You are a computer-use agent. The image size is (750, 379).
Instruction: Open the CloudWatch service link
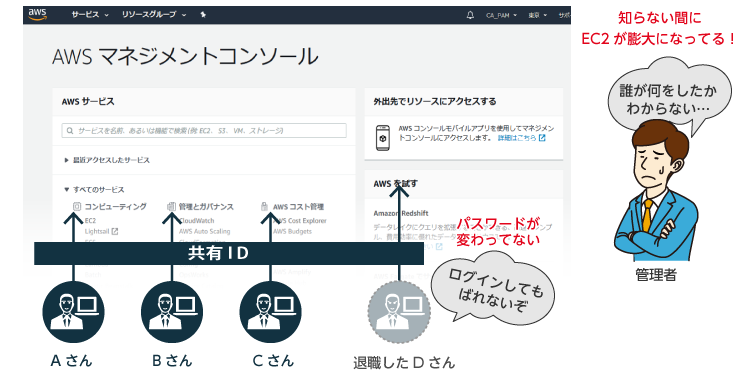[x=197, y=221]
